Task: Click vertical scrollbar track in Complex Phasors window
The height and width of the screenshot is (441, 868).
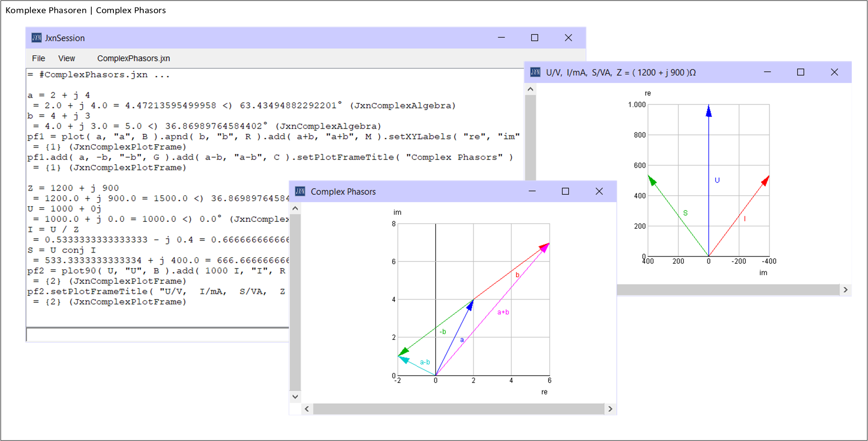Action: pyautogui.click(x=295, y=302)
